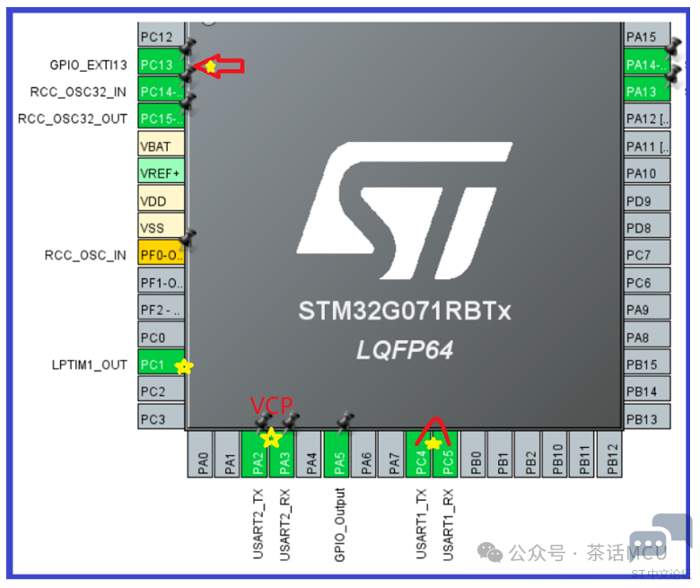This screenshot has width=700, height=588.
Task: Select PA2 USART2_TX pin
Action: coord(255,454)
